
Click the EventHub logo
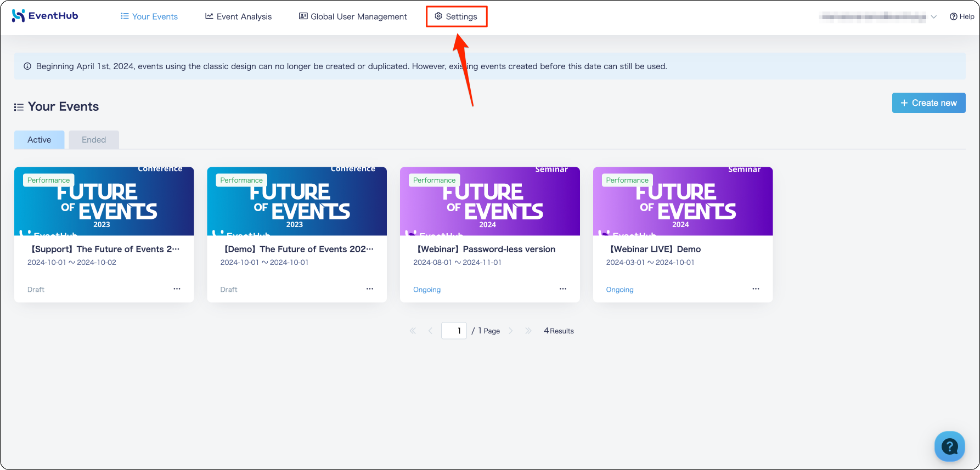(45, 16)
